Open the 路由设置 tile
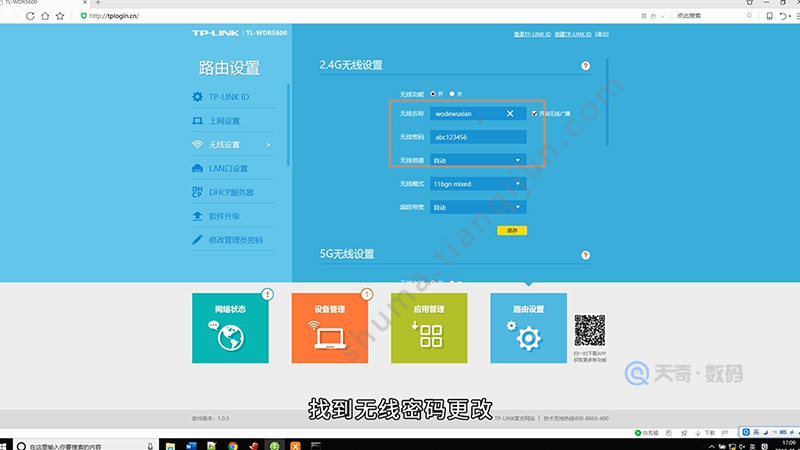The image size is (800, 450). pyautogui.click(x=529, y=328)
